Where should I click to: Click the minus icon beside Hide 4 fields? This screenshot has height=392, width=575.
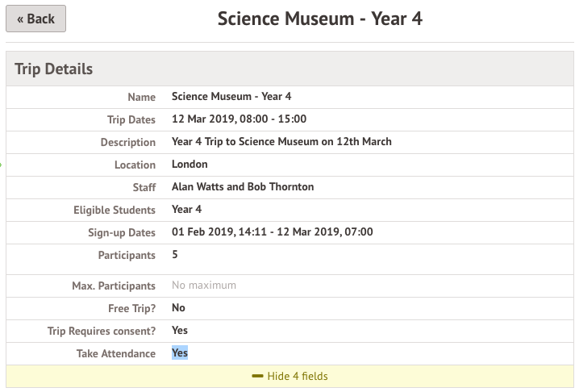click(257, 377)
